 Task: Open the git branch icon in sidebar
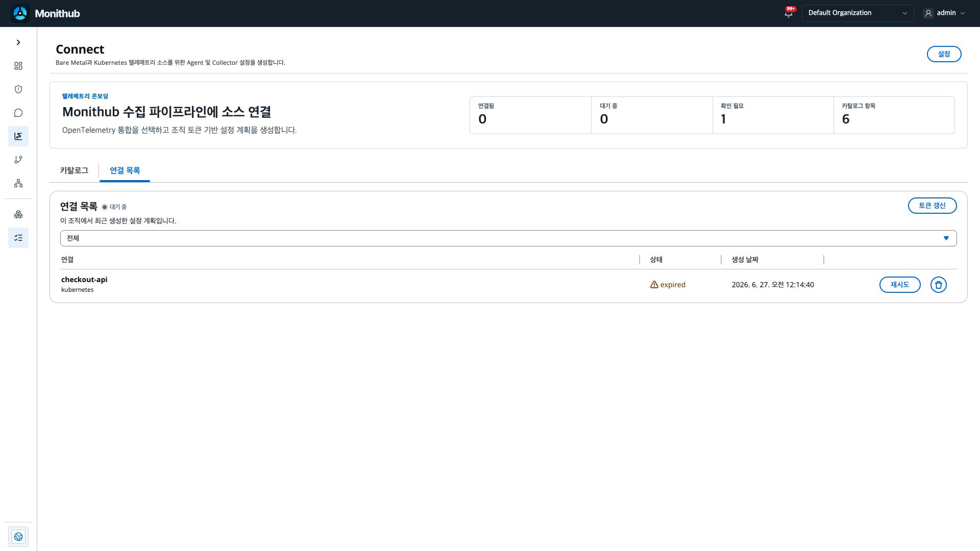(x=18, y=160)
